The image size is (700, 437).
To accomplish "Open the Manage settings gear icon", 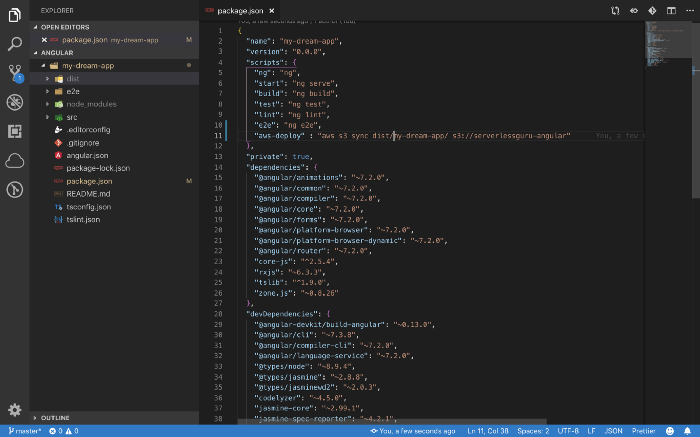I will (14, 410).
